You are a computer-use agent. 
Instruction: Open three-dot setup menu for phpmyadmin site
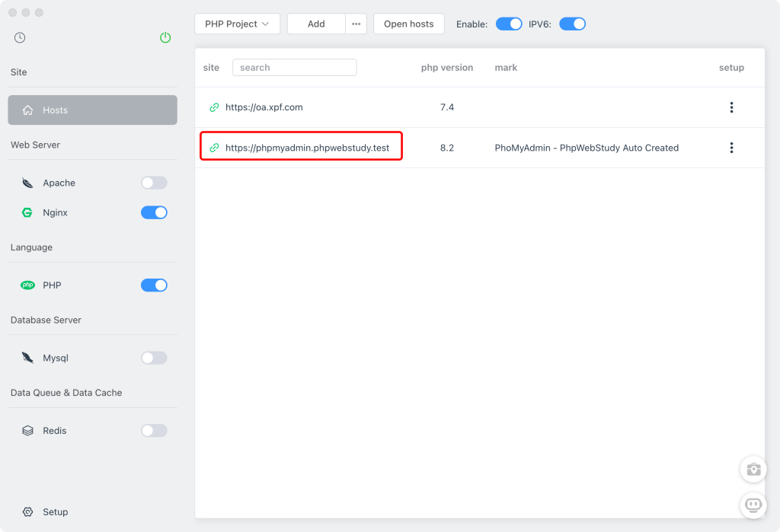[731, 148]
